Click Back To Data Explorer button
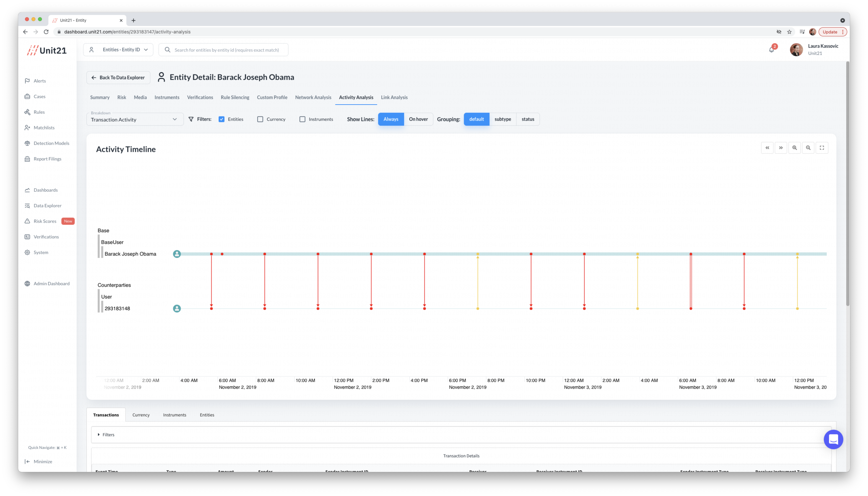This screenshot has height=496, width=868. click(118, 78)
